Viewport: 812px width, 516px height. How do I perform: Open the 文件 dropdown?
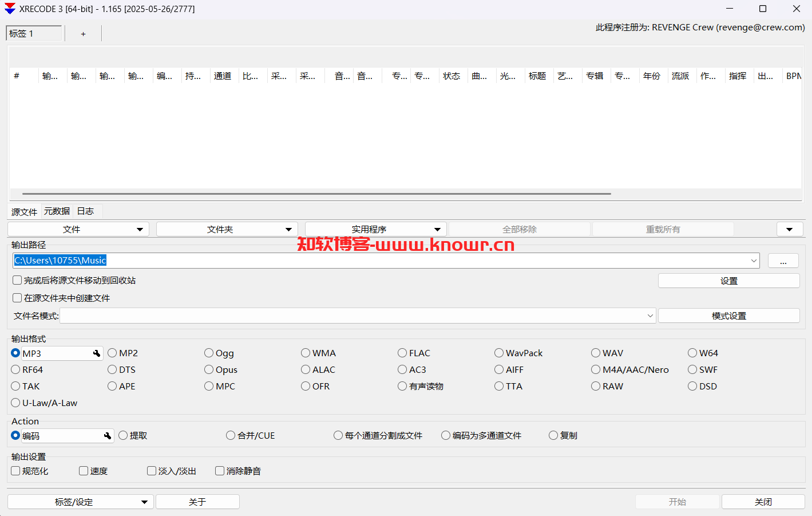[78, 230]
